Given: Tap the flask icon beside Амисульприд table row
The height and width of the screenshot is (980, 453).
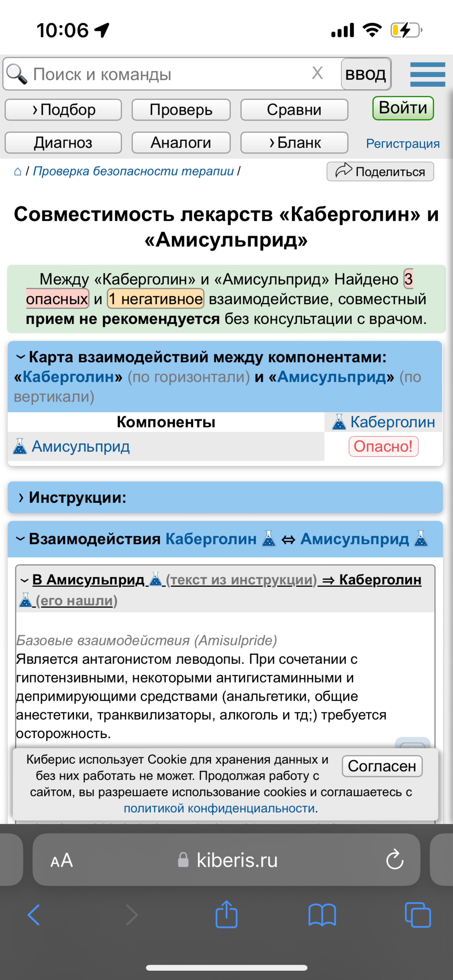Looking at the screenshot, I should [x=20, y=446].
